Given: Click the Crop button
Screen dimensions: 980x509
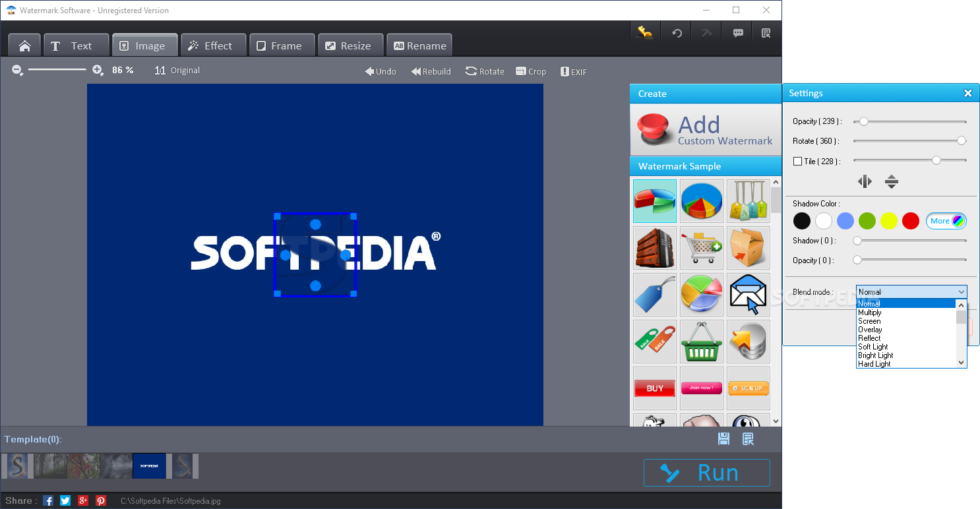Looking at the screenshot, I should (x=531, y=71).
